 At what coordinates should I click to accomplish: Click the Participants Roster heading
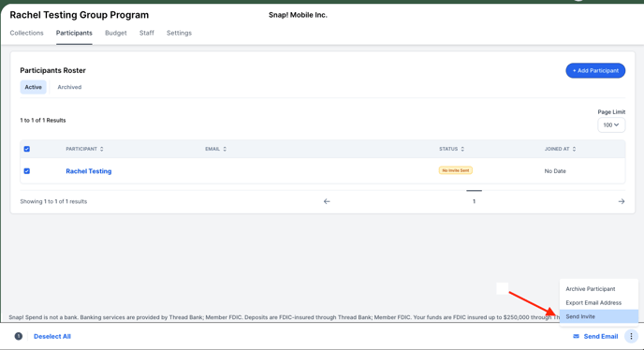[x=53, y=70]
